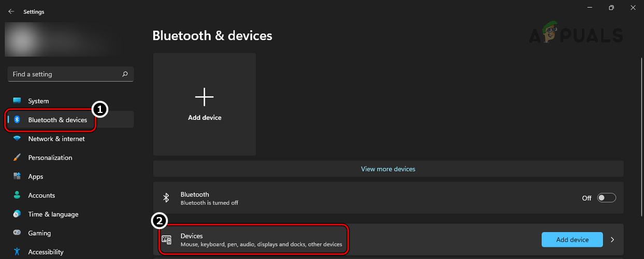644x259 pixels.
Task: Click the Accounts person icon
Action: (17, 195)
